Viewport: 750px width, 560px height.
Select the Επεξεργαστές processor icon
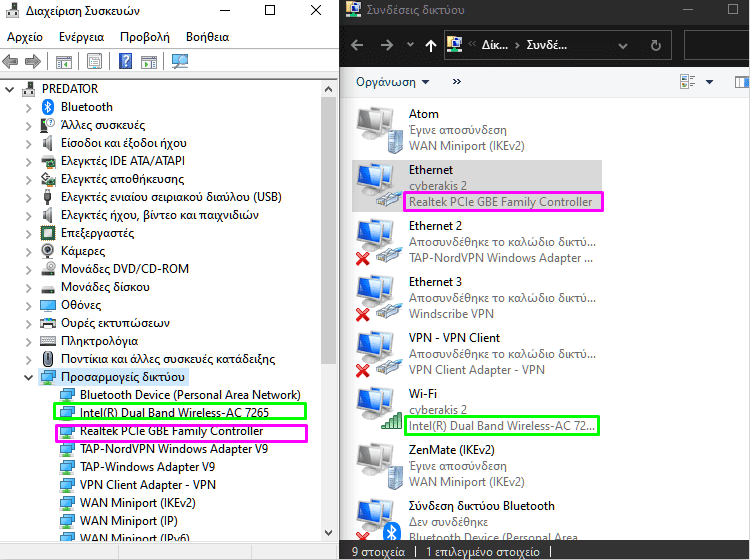[x=47, y=233]
